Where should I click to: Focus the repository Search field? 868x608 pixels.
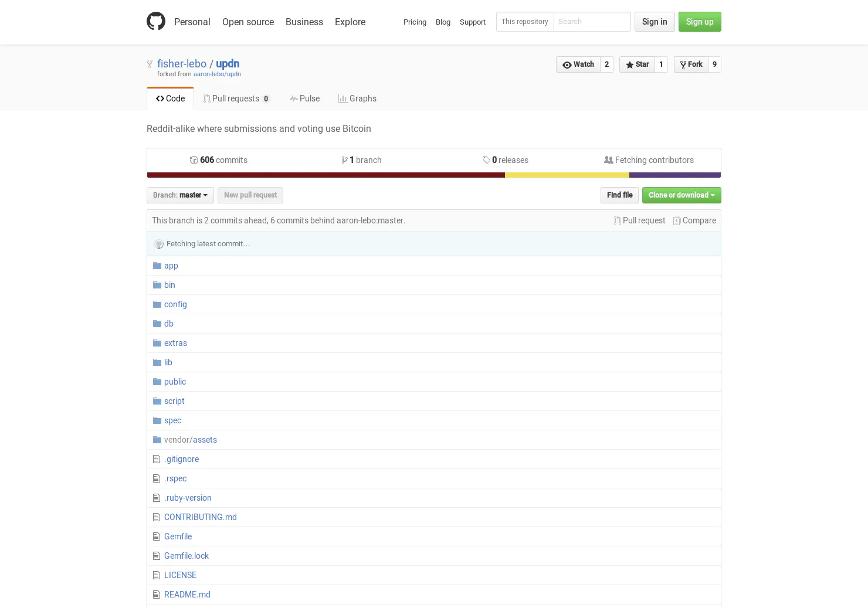coord(592,22)
